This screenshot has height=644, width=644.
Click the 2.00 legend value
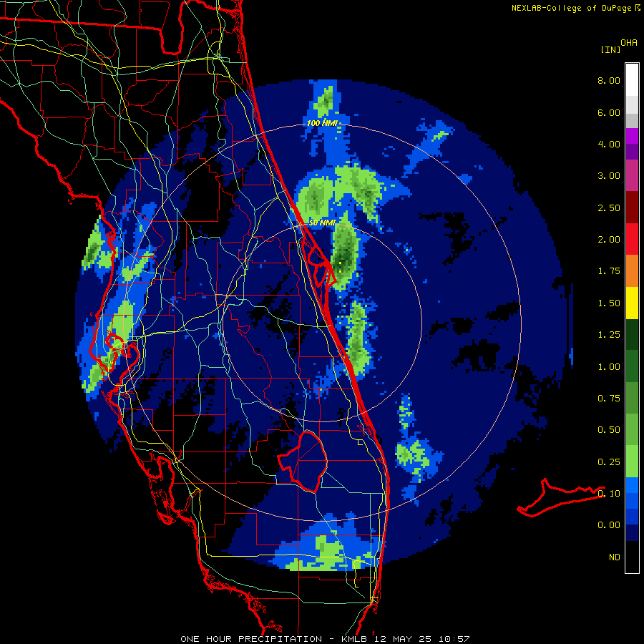tap(609, 240)
